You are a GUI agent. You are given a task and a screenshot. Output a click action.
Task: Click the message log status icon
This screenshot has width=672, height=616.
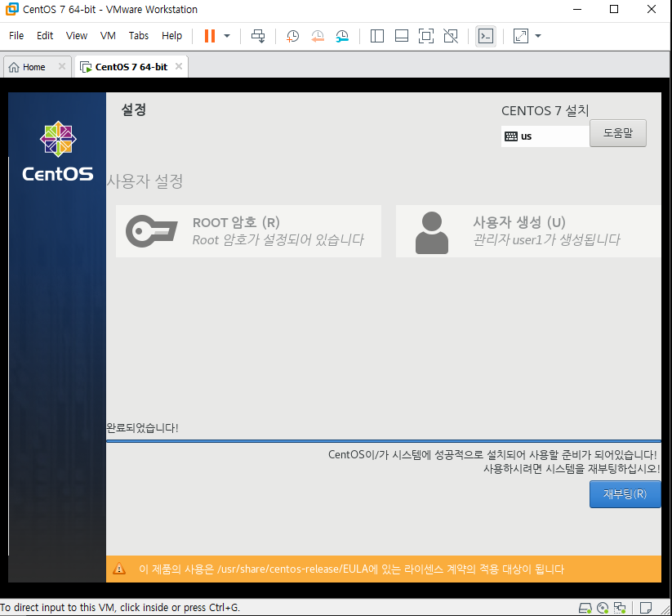pyautogui.click(x=645, y=608)
